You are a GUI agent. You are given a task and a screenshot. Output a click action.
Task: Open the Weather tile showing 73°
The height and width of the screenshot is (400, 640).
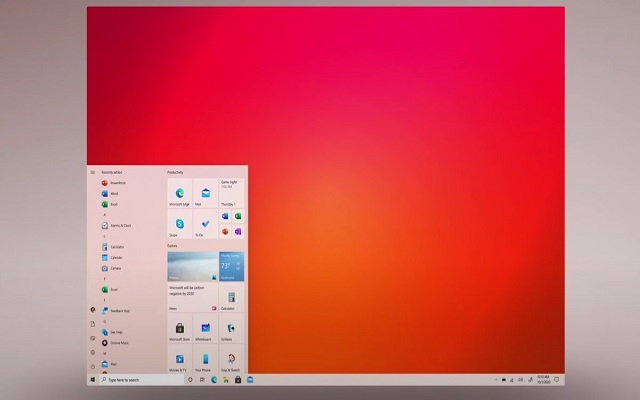coord(231,267)
